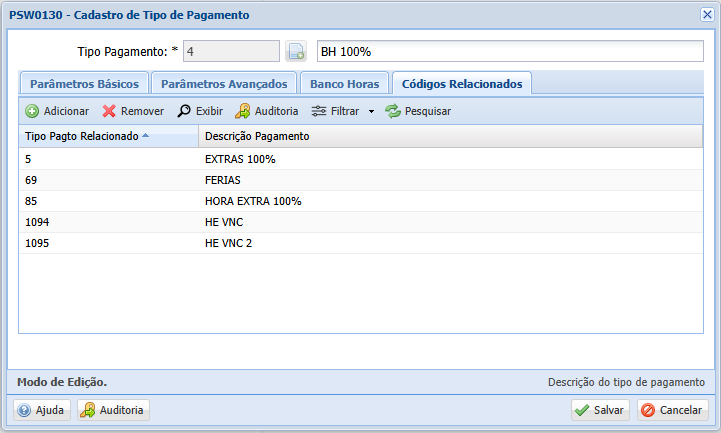Select the Códigos Relacionados tab
Image resolution: width=721 pixels, height=433 pixels.
click(462, 84)
